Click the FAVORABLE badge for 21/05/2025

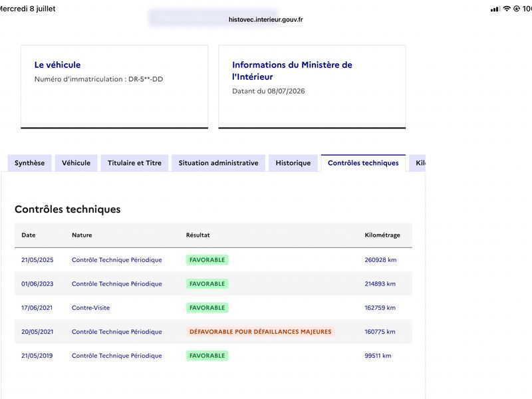(207, 260)
